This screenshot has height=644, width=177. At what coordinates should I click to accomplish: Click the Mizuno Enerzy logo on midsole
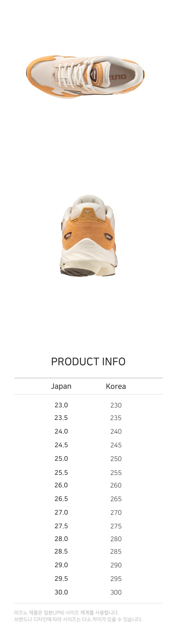87,246
